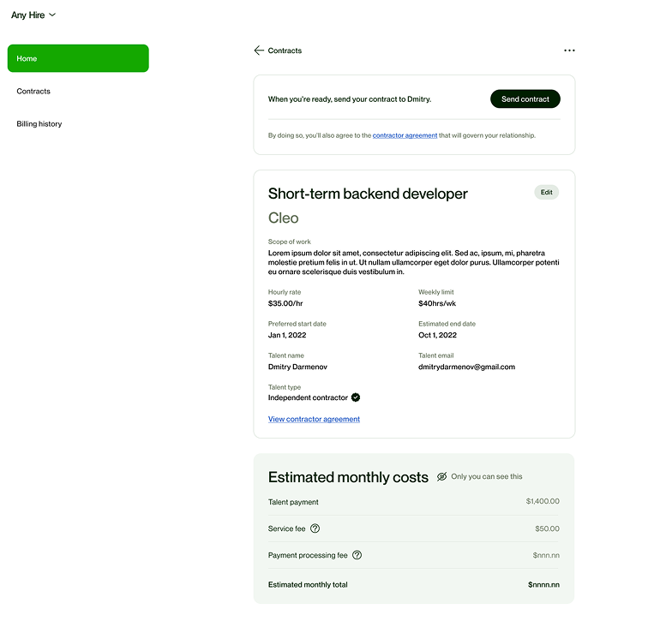Click the Talent payment label
This screenshot has width=672, height=633.
click(293, 502)
